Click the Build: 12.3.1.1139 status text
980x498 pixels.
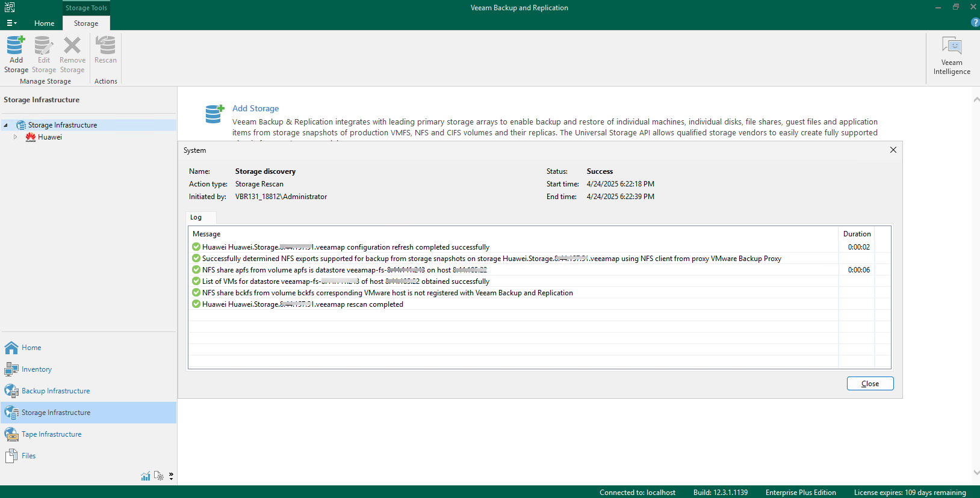click(721, 493)
